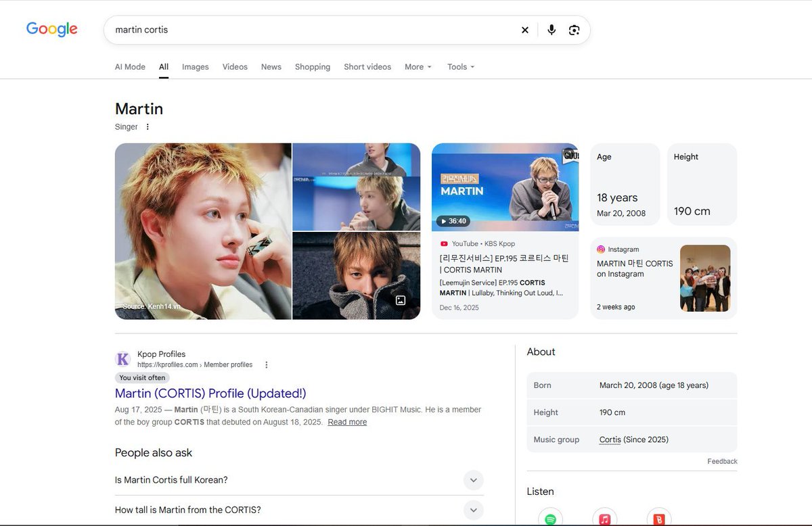Select the Images tab

(196, 67)
